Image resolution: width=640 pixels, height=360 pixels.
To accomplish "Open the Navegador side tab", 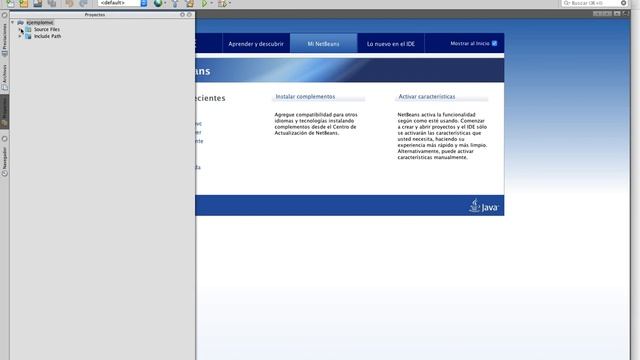I will (x=4, y=161).
